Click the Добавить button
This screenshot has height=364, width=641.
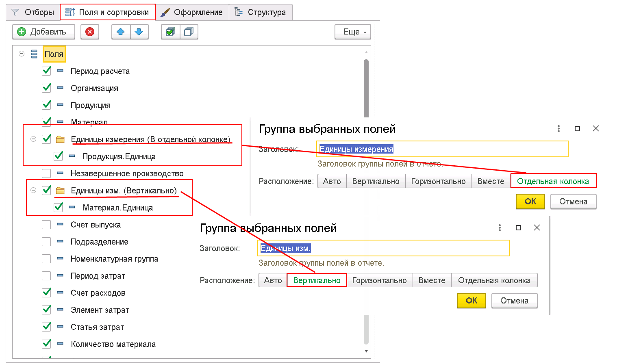(43, 32)
